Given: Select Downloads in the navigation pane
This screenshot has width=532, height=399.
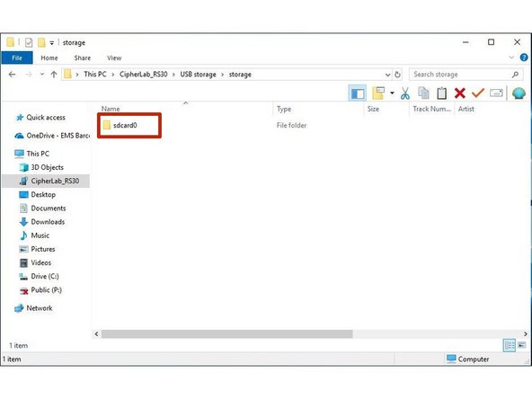Looking at the screenshot, I should click(42, 222).
